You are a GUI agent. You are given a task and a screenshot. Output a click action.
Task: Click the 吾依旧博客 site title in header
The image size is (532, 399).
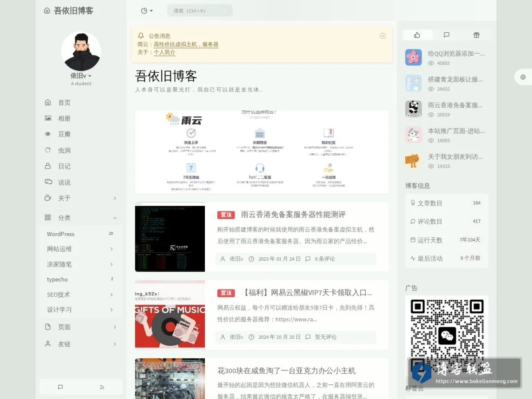click(74, 11)
